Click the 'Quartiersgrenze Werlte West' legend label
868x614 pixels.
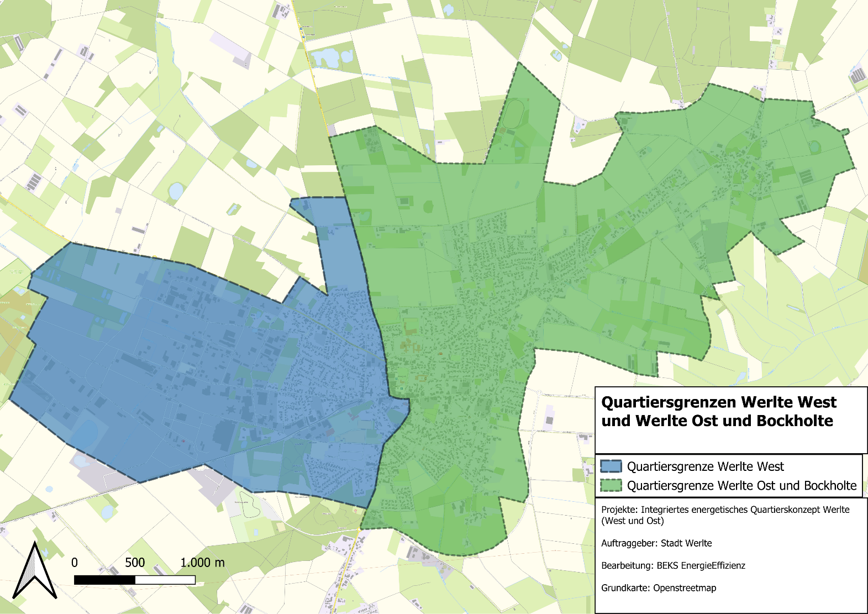point(705,466)
